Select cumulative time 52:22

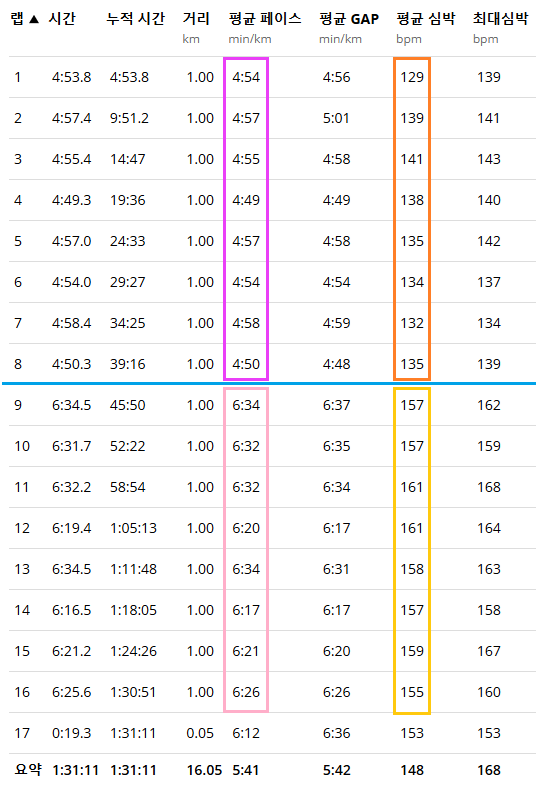click(x=128, y=446)
